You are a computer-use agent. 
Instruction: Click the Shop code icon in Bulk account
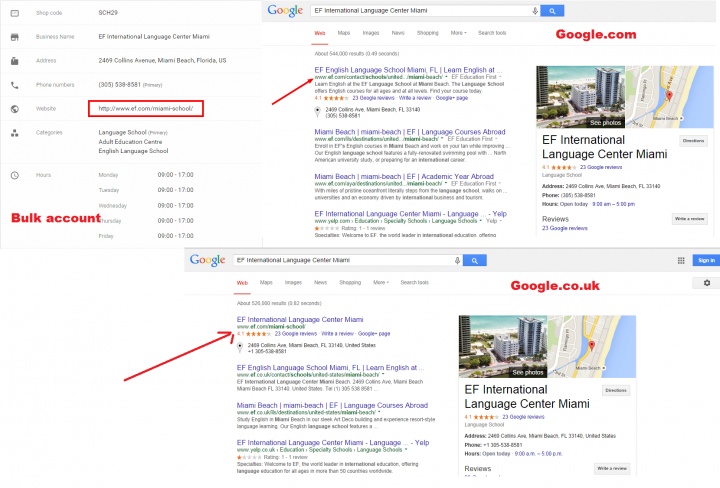click(x=15, y=13)
